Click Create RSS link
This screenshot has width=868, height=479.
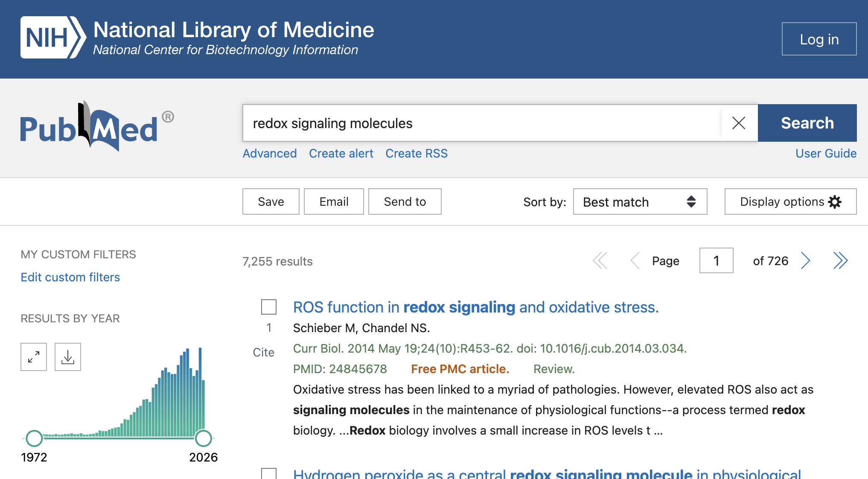[x=417, y=153]
